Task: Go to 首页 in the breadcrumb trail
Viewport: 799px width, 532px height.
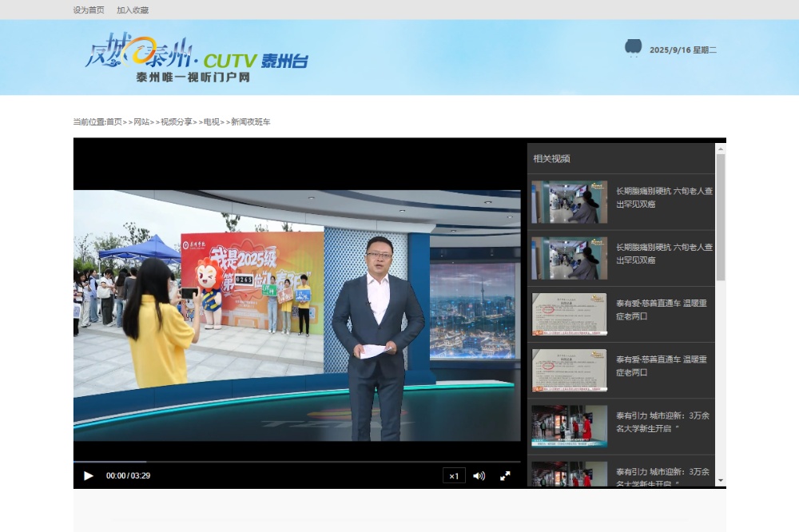Action: coord(114,122)
